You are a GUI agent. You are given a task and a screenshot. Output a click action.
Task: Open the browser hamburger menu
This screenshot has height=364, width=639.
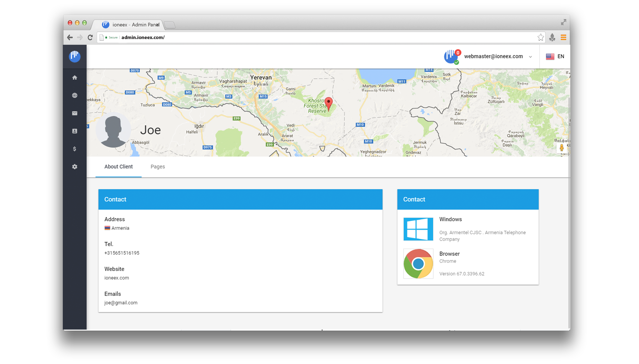coord(563,38)
